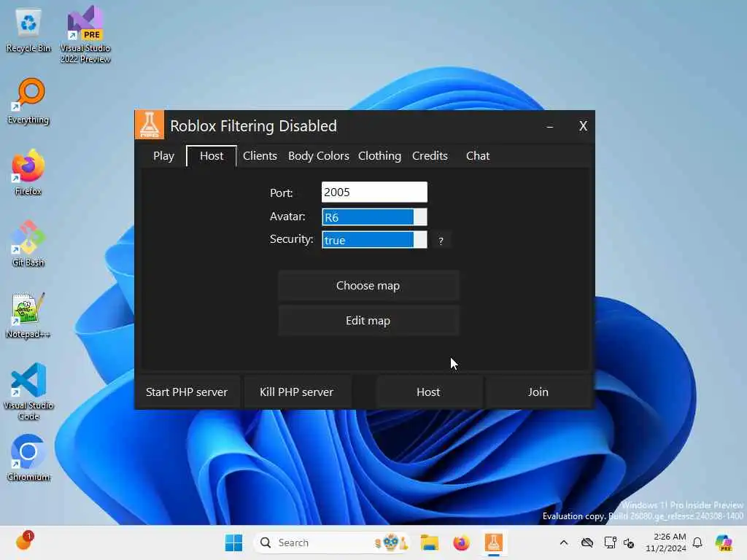Kill the PHP server

pos(297,392)
